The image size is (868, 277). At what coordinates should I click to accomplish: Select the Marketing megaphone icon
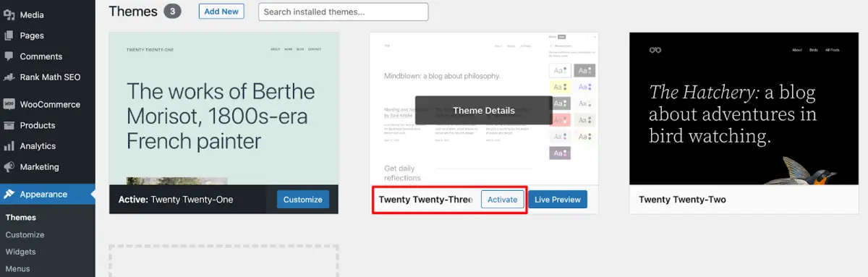click(9, 166)
